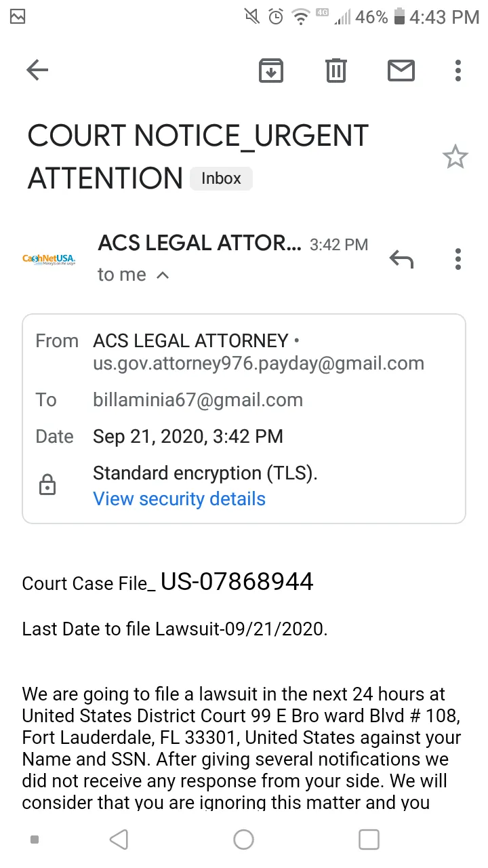Open the top toolbar overflow menu
Screen dimensions: 488x868
click(458, 70)
